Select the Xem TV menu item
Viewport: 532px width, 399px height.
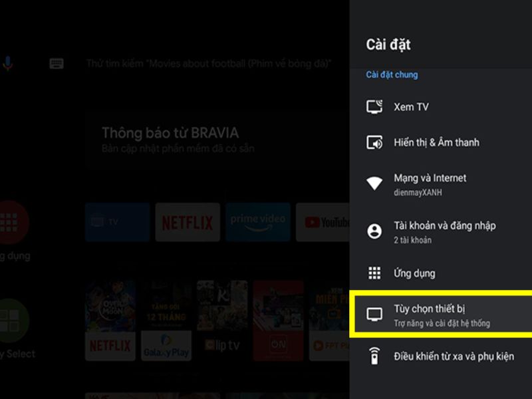[x=411, y=107]
